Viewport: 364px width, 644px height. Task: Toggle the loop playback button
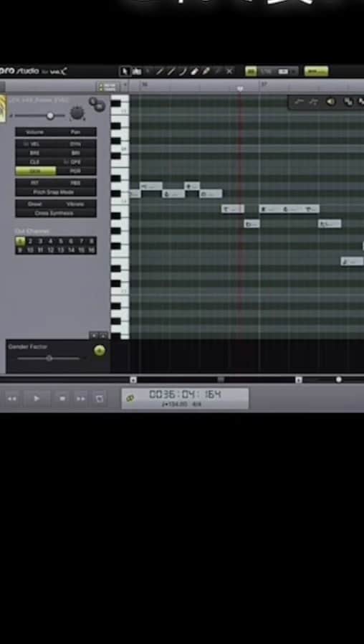point(100,399)
